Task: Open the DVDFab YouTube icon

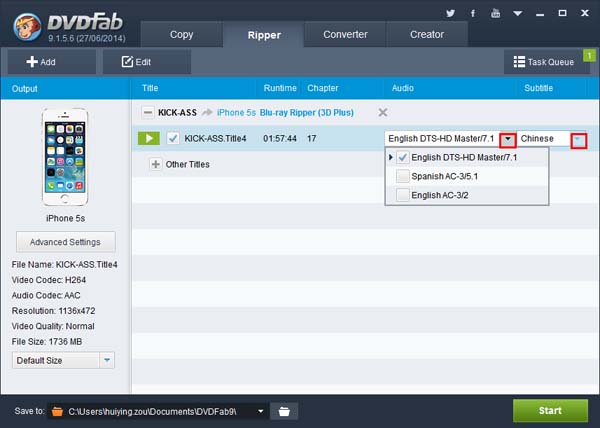Action: click(x=496, y=13)
